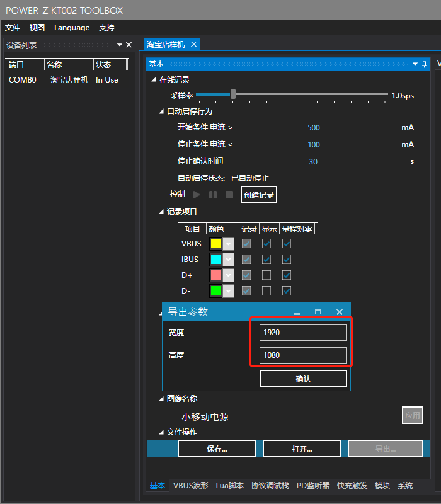The image size is (441, 504).
Task: Open D- color dropdown arrow
Action: pyautogui.click(x=228, y=291)
